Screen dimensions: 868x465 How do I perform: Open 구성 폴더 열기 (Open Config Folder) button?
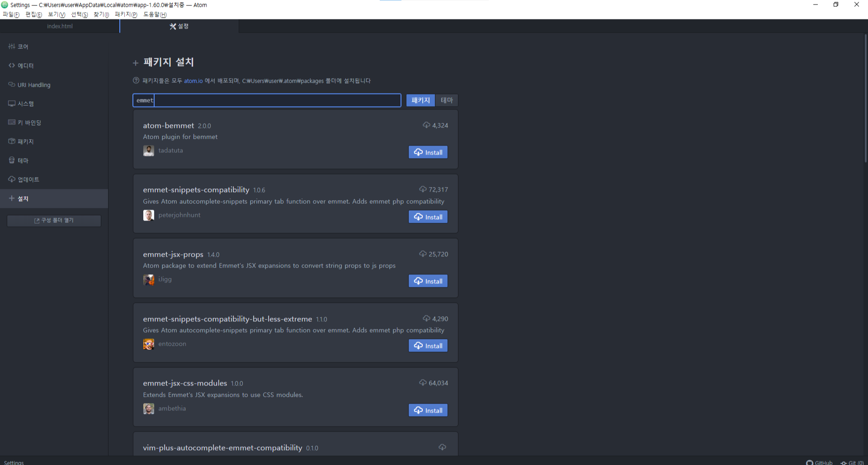[x=54, y=221]
